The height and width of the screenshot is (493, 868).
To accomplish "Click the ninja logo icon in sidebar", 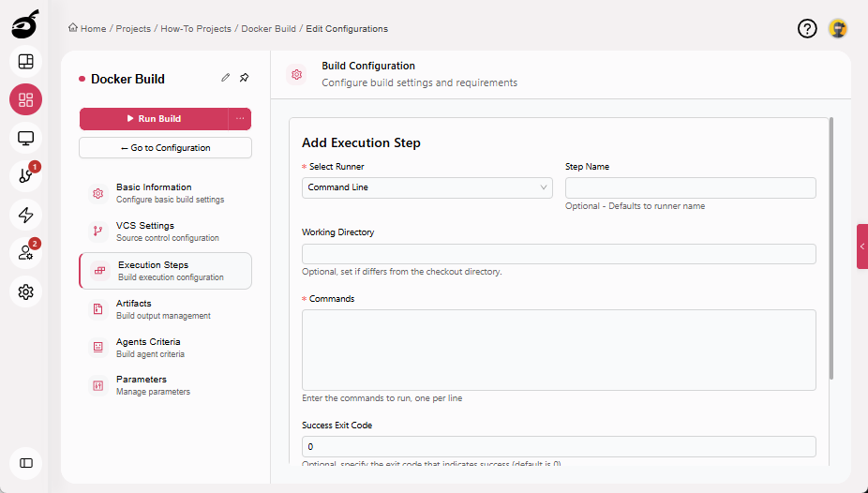I will 25,24.
